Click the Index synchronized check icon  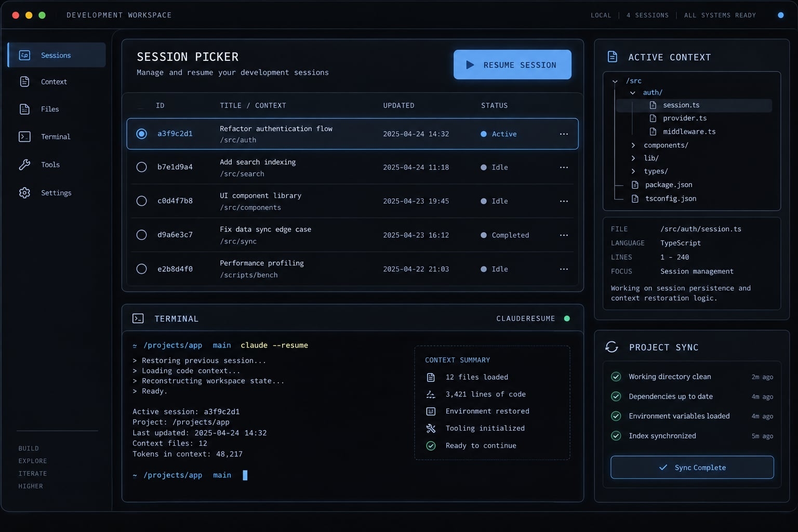point(616,436)
